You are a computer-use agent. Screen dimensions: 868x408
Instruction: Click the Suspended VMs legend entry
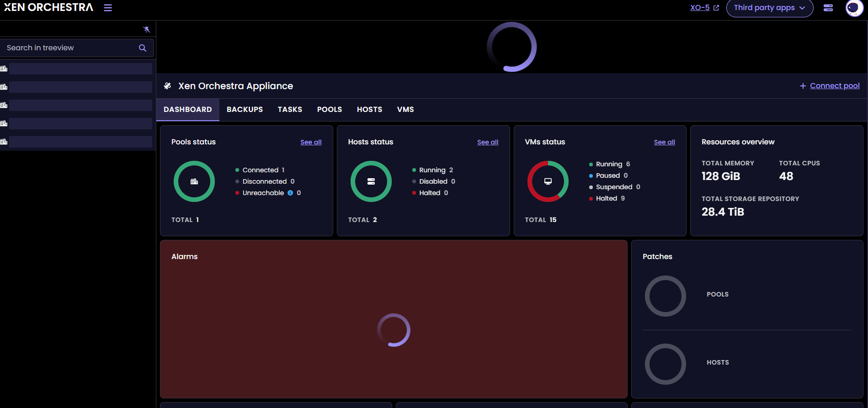614,187
